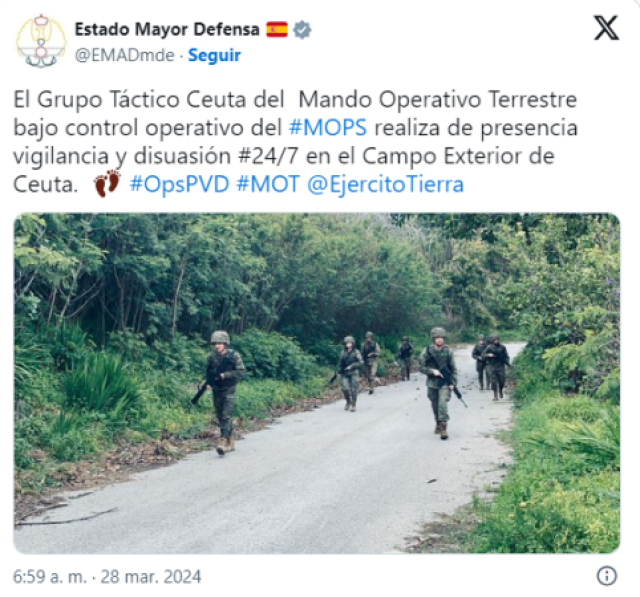The width and height of the screenshot is (640, 597).
Task: Follow the account with Seguir
Action: click(x=214, y=55)
